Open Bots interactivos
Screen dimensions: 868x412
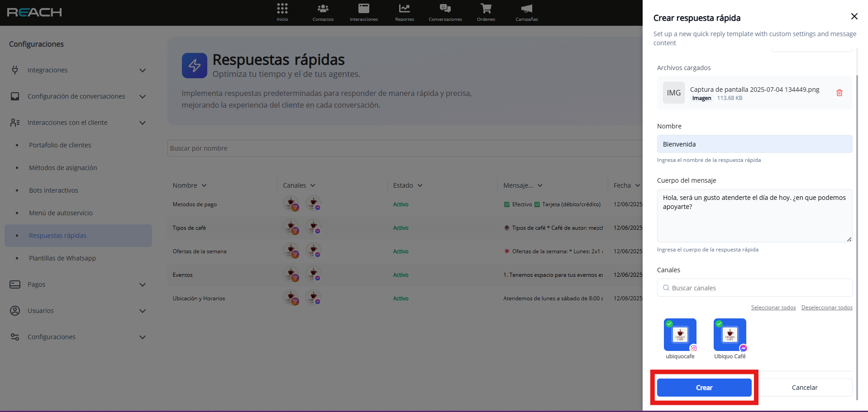click(x=53, y=190)
